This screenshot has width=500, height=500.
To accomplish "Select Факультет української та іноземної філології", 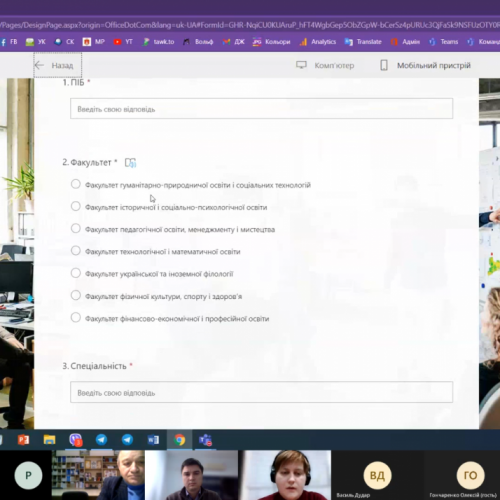I will point(152,274).
